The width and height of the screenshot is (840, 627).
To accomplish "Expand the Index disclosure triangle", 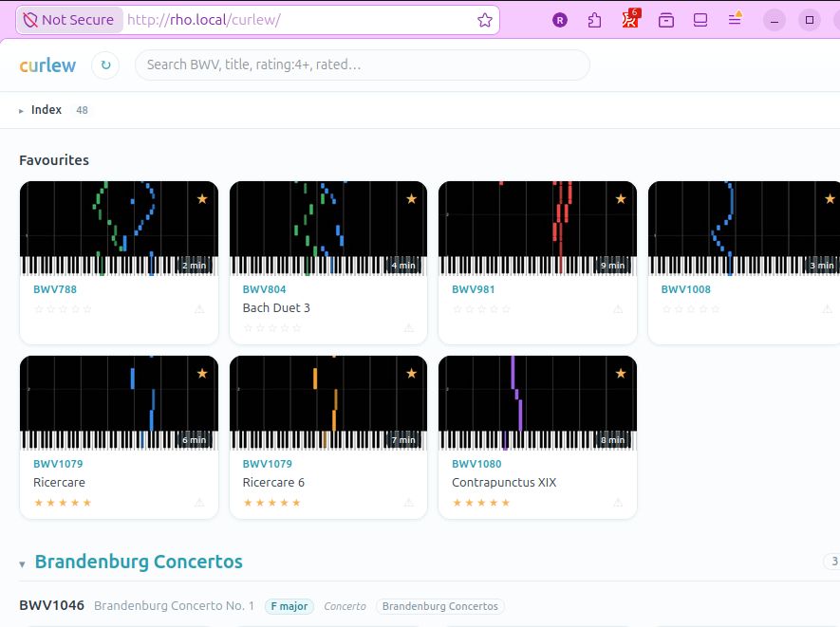I will (x=22, y=111).
